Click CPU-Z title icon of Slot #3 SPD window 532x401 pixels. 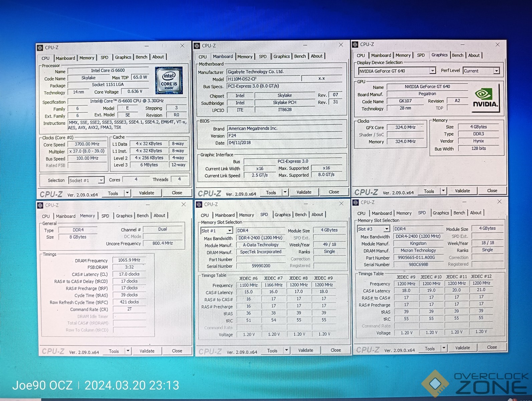[355, 202]
